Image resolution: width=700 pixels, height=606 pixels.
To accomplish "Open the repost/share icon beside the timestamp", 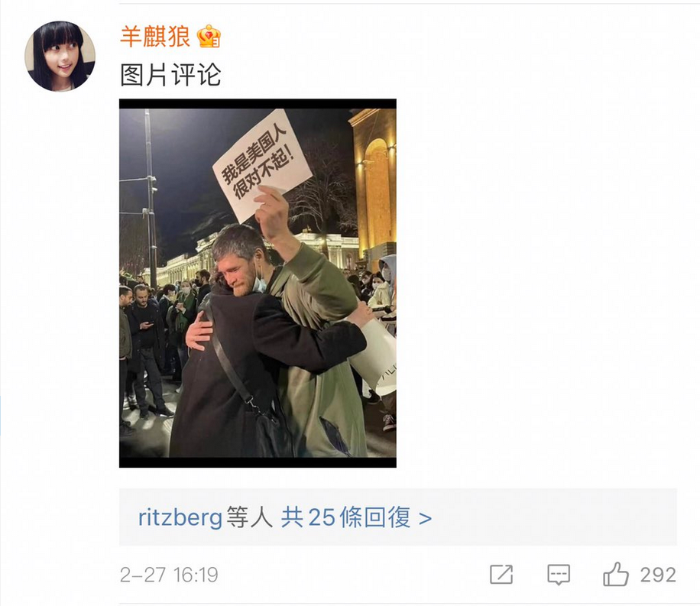I will click(x=501, y=575).
